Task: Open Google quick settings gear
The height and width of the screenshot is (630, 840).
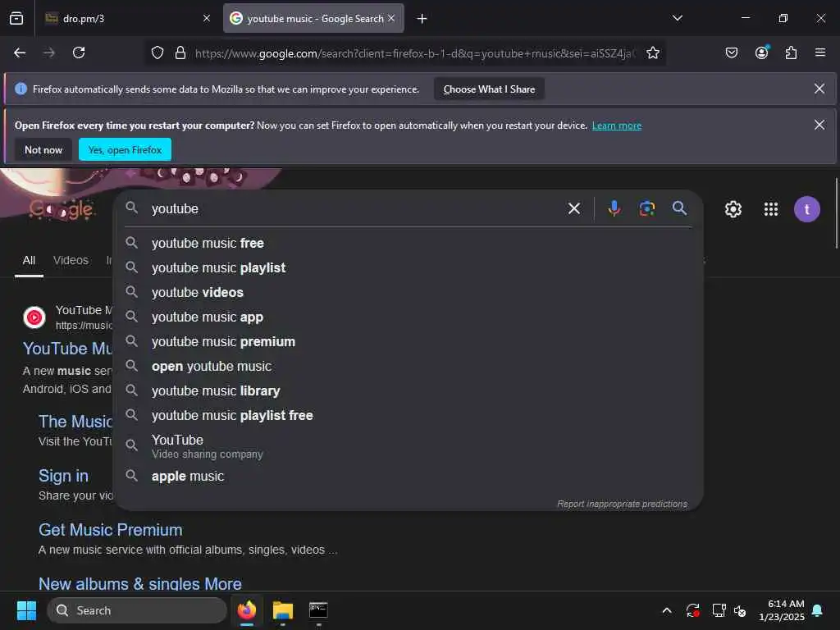Action: point(733,209)
